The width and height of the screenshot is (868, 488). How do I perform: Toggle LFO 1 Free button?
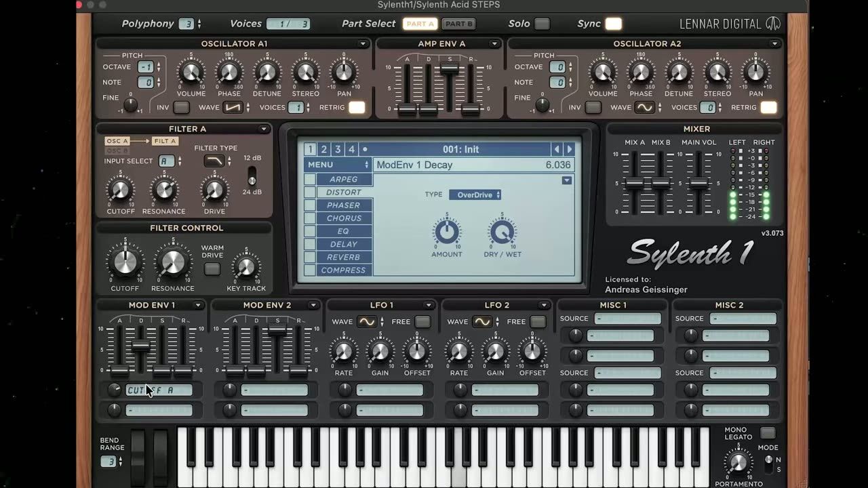[x=422, y=321]
